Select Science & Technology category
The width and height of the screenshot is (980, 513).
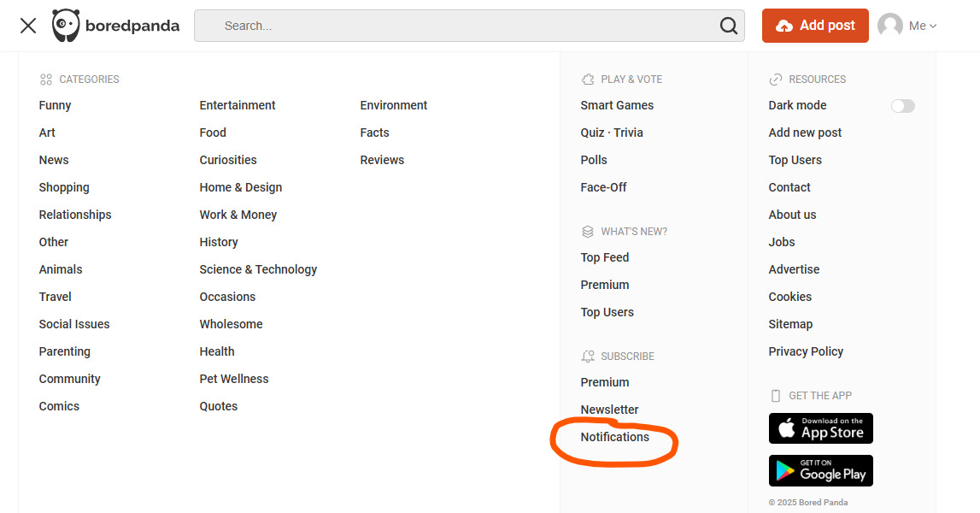tap(258, 269)
